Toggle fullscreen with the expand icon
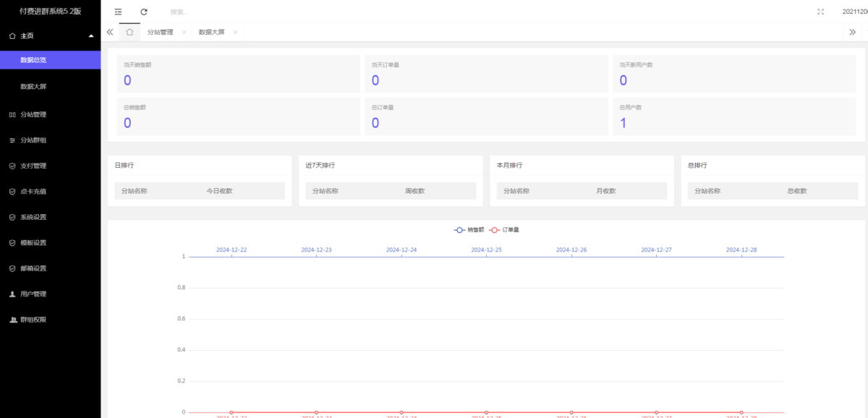Screen dimensions: 868x418 click(x=820, y=12)
